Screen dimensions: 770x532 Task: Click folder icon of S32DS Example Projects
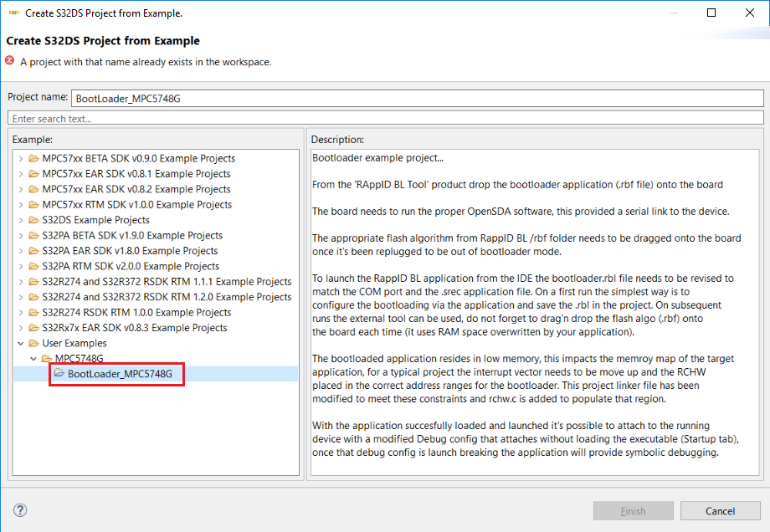click(33, 220)
